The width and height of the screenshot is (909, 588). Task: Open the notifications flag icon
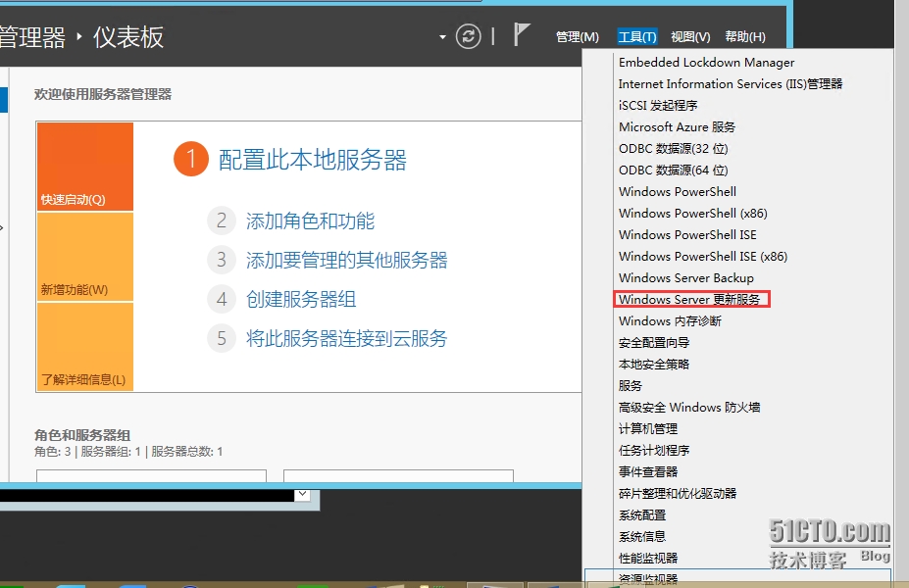[522, 34]
